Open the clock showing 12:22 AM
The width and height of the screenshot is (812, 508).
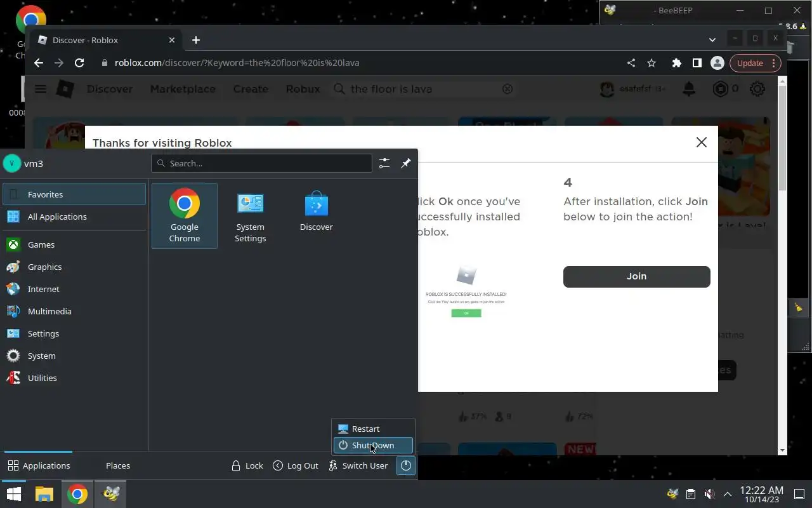pos(761,495)
